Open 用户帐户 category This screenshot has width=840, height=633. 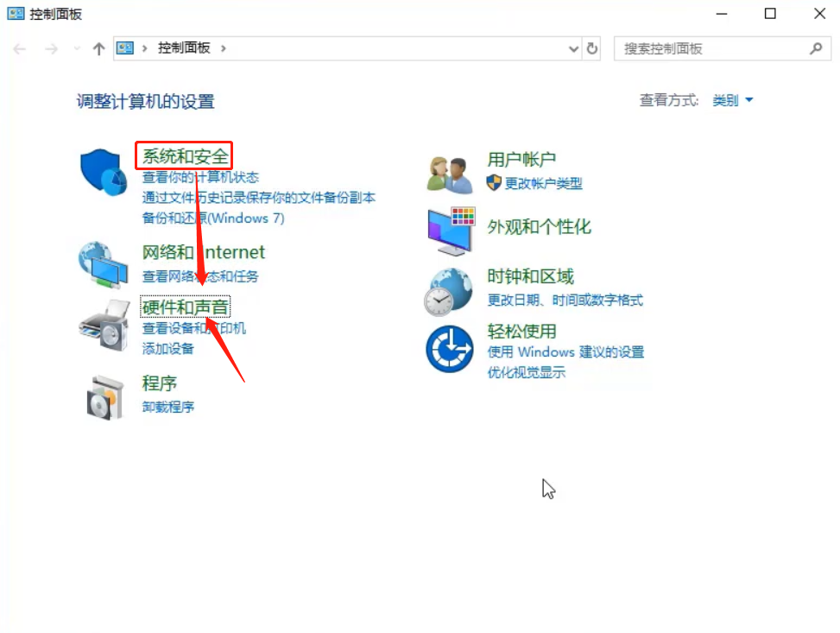coord(521,160)
